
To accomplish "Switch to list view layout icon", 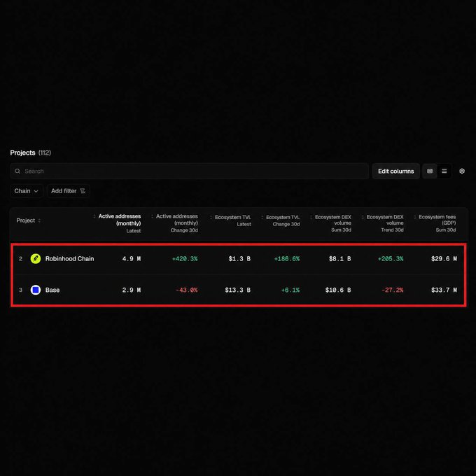I will pyautogui.click(x=444, y=171).
